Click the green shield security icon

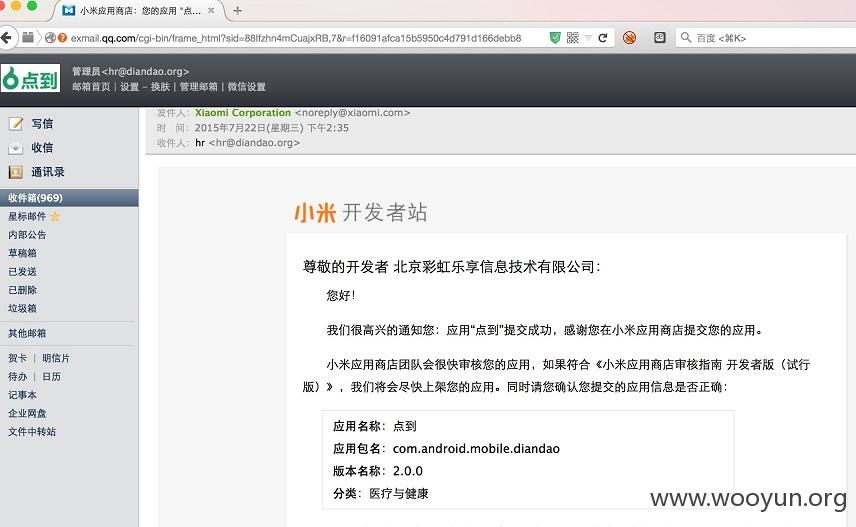(x=555, y=38)
